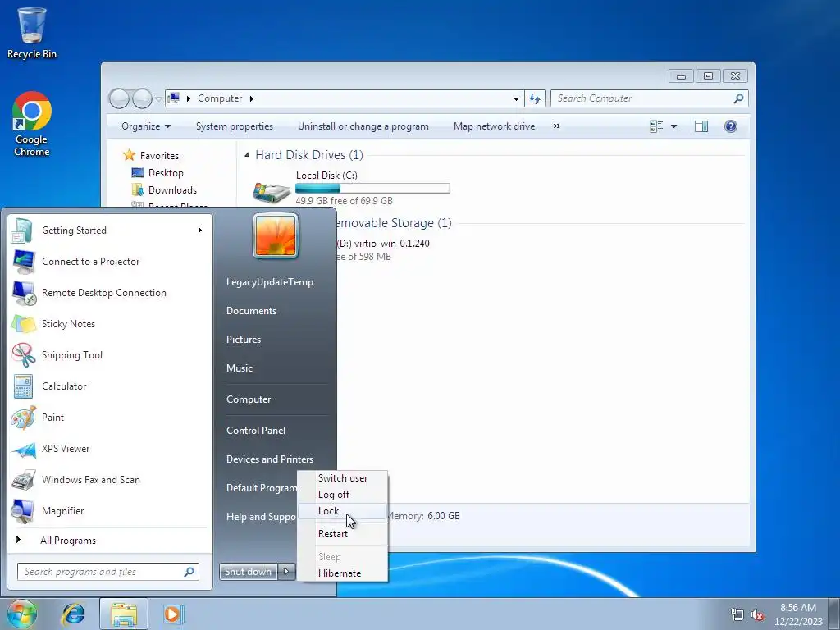Open Devices and Printers
Image resolution: width=840 pixels, height=630 pixels.
(x=269, y=459)
